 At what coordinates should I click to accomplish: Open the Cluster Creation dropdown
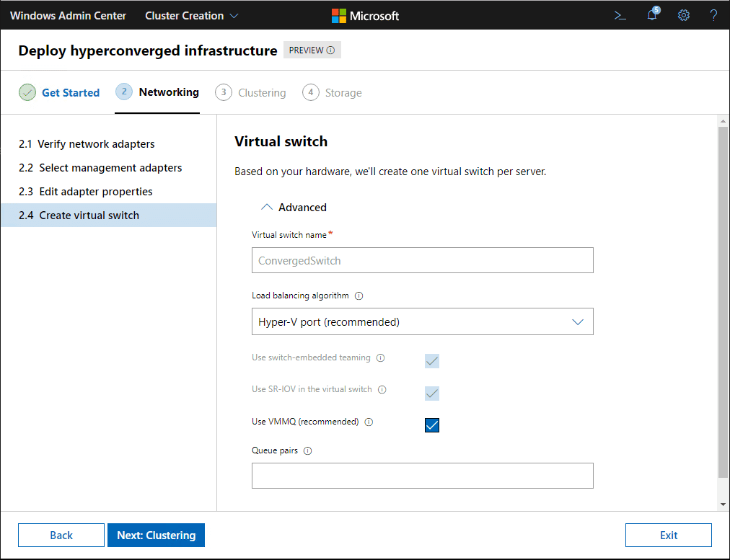(x=190, y=15)
